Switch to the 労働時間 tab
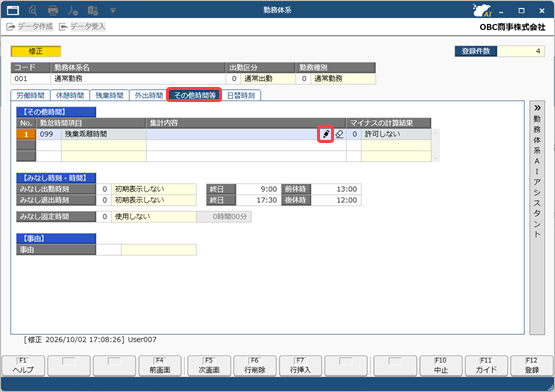Screen dimensions: 555x392 pyautogui.click(x=30, y=95)
